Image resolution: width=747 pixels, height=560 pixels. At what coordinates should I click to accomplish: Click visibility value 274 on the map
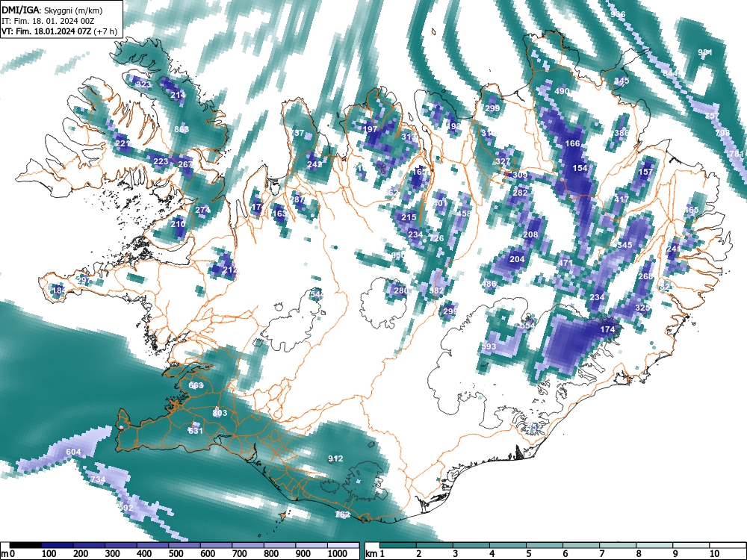[202, 210]
